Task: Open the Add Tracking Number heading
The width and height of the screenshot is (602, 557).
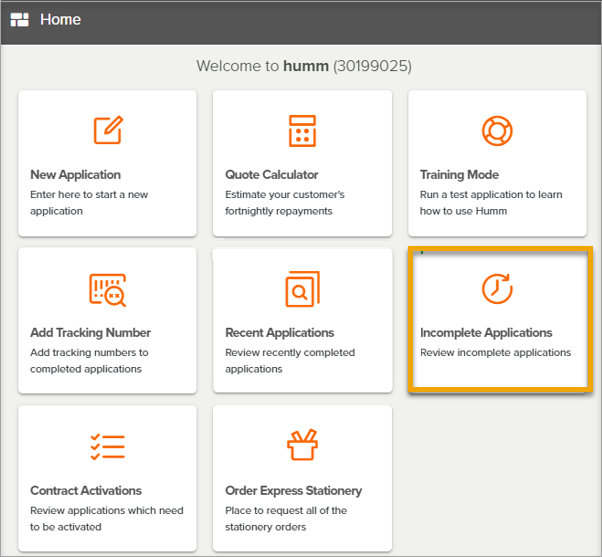Action: pyautogui.click(x=91, y=332)
